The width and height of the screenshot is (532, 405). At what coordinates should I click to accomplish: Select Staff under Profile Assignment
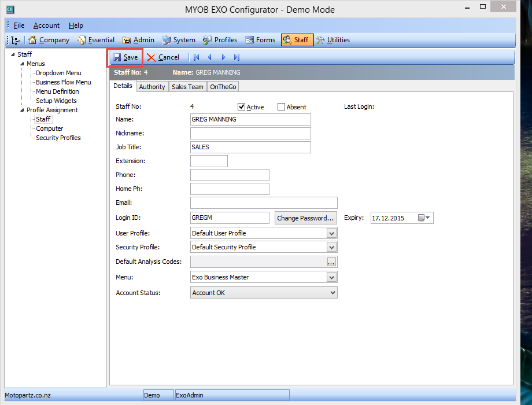tap(43, 119)
